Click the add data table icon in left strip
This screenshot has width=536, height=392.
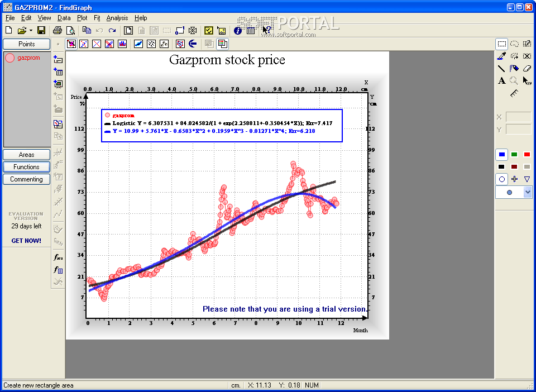[58, 71]
